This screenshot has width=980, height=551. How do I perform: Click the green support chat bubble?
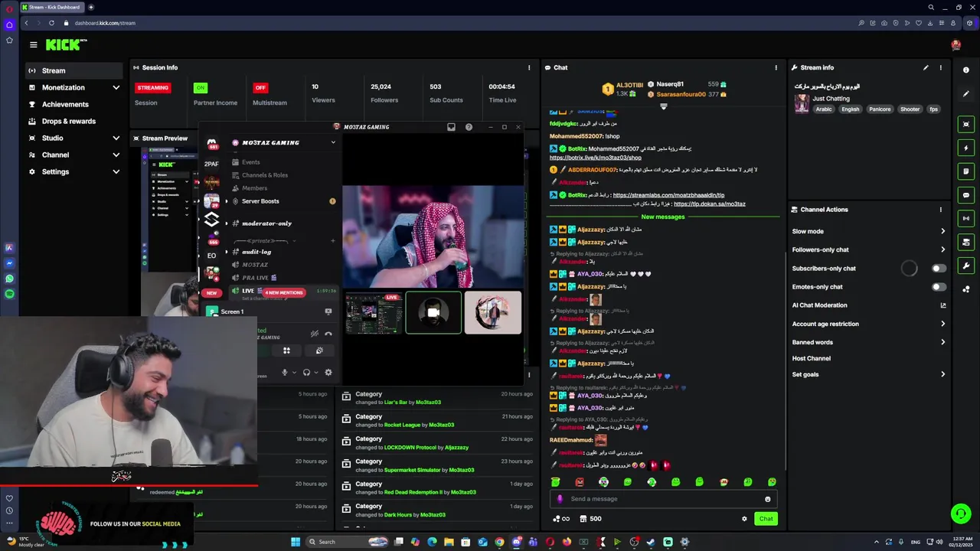(x=960, y=514)
